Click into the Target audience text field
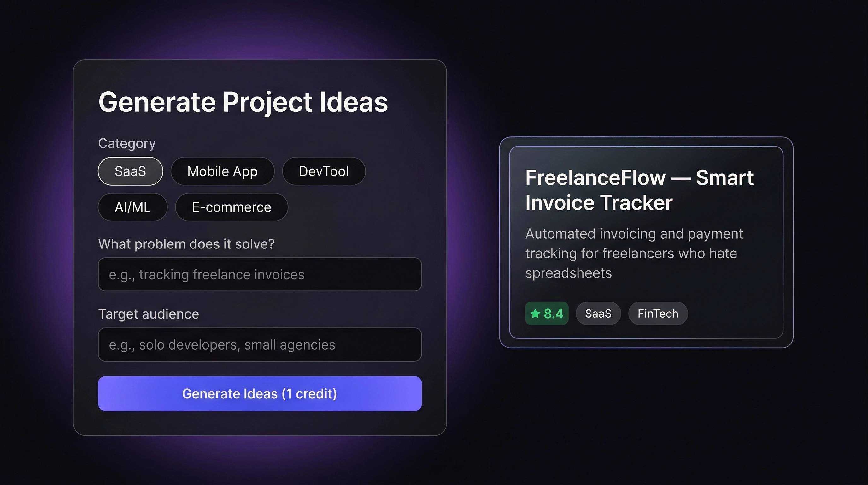Viewport: 868px width, 485px height. [x=260, y=345]
